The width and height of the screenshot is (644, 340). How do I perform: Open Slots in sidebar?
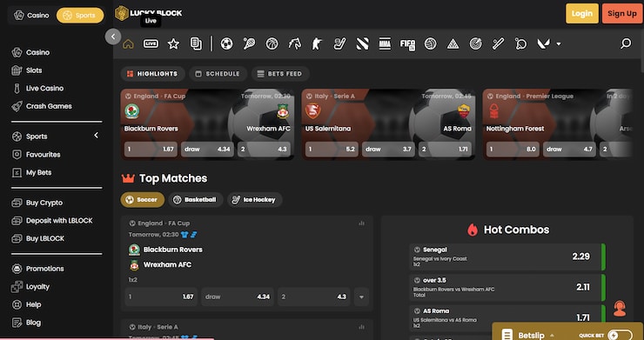click(27, 70)
